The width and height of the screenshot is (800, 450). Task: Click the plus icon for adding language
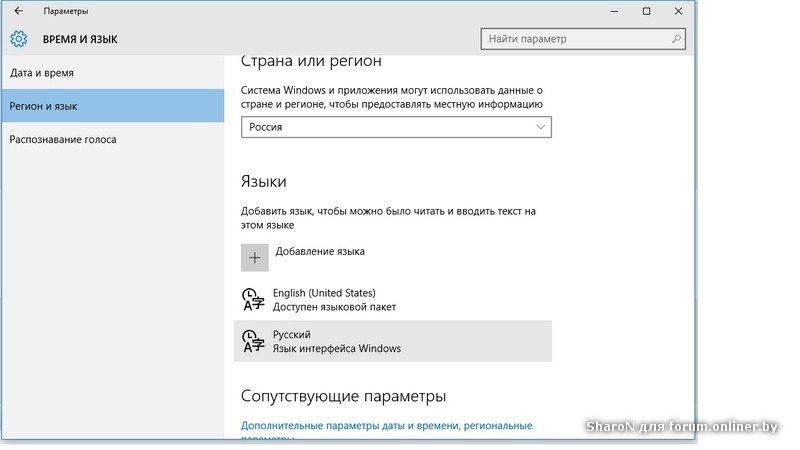(255, 258)
